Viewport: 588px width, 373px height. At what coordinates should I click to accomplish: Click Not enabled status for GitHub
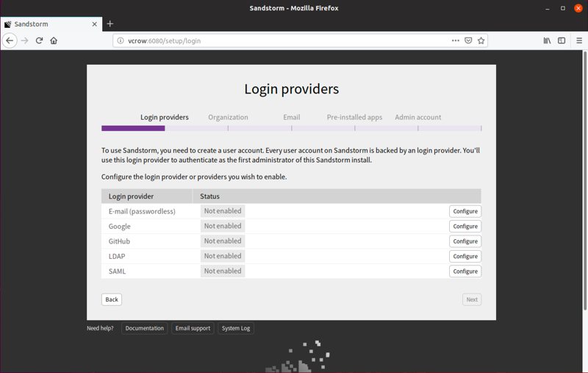pyautogui.click(x=223, y=241)
